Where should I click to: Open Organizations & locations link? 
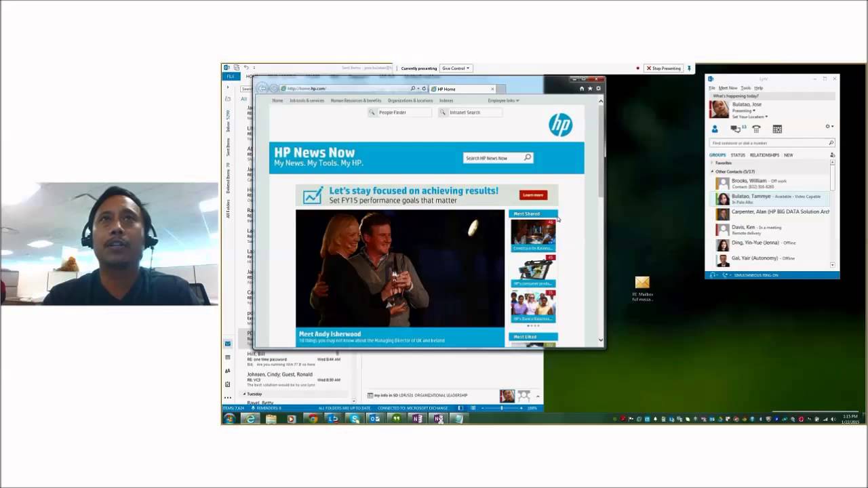[410, 100]
